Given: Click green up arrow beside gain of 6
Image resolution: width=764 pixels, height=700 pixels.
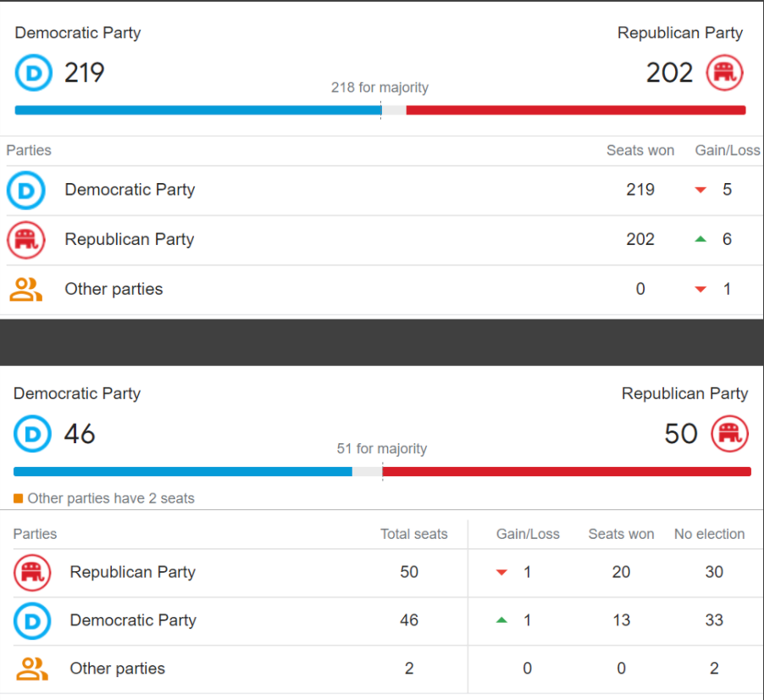Looking at the screenshot, I should (x=700, y=240).
